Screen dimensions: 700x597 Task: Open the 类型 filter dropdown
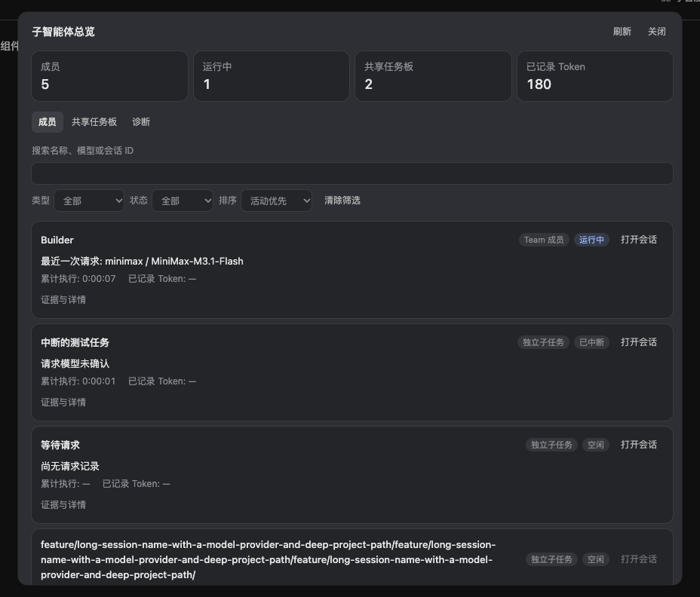pyautogui.click(x=89, y=201)
